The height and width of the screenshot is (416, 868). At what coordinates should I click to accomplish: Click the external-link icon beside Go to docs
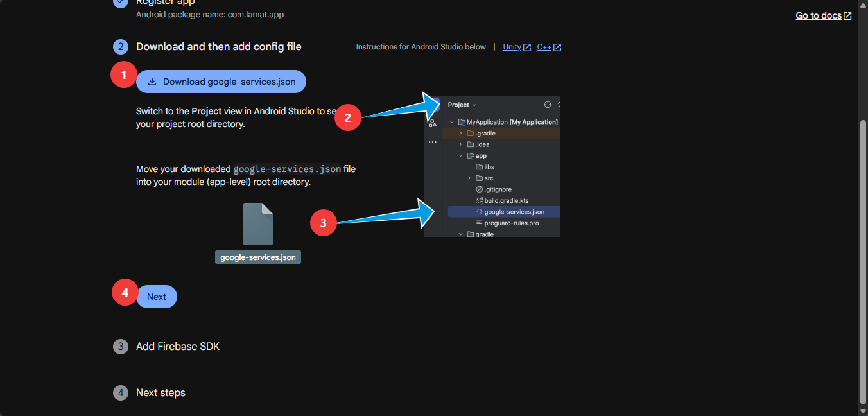(847, 16)
